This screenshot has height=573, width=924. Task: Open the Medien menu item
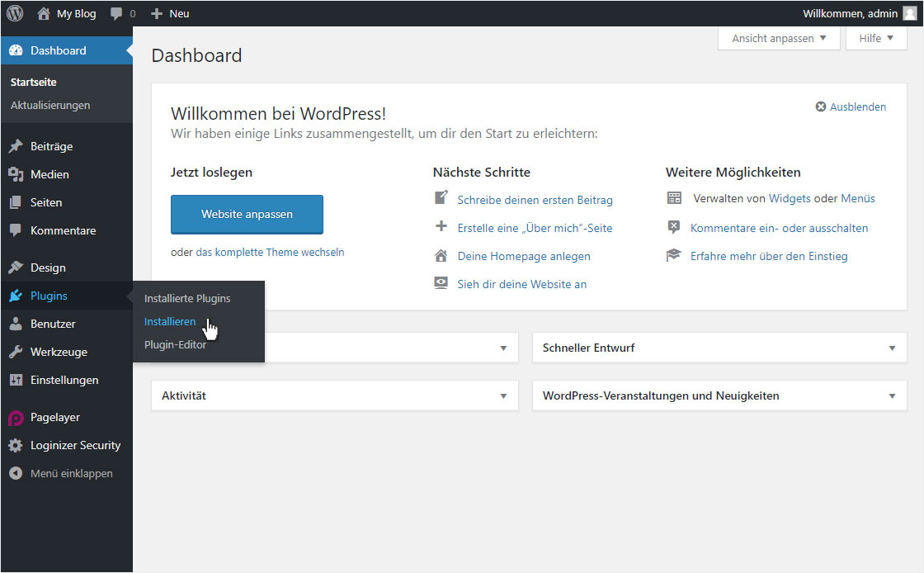click(49, 174)
